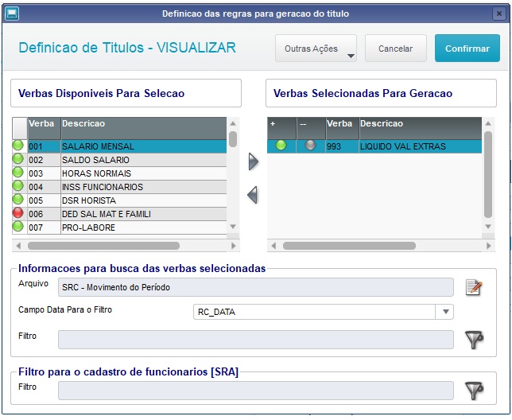Click available list horizontal scrollbar thumb
The height and width of the screenshot is (420, 512).
pyautogui.click(x=103, y=246)
